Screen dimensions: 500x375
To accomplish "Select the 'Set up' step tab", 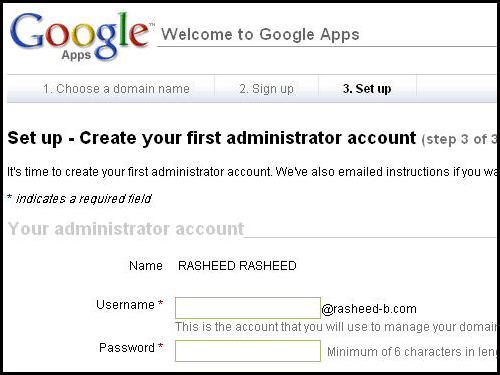I will [367, 89].
